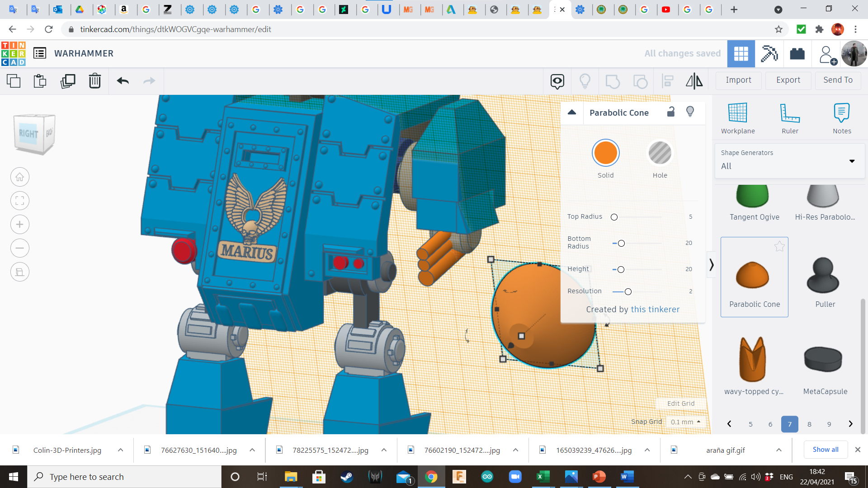868x488 pixels.
Task: Go to shape page 8
Action: 809,424
